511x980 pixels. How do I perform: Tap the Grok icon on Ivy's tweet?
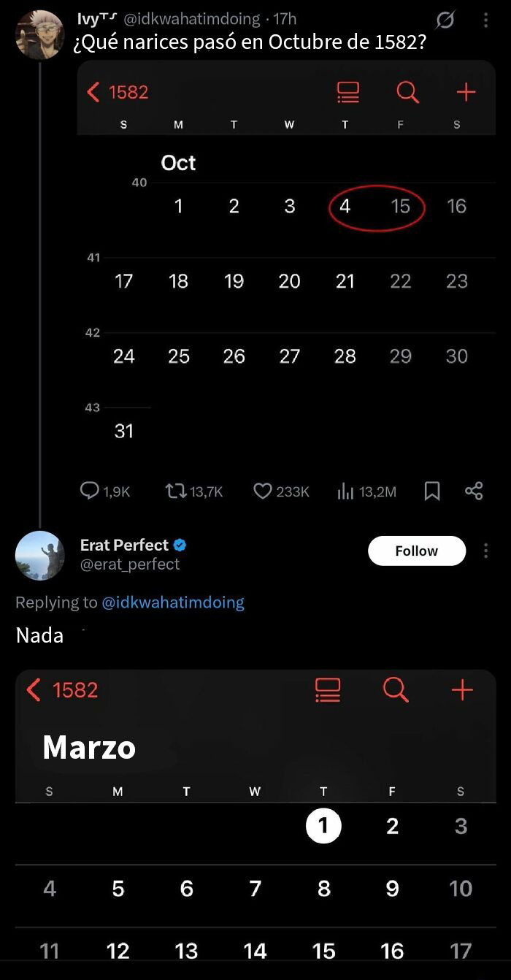click(445, 21)
